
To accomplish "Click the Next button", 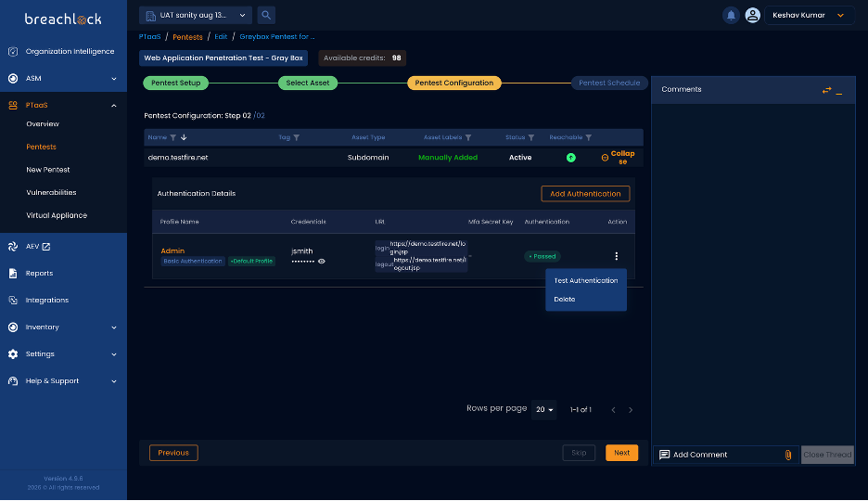I will coord(621,453).
